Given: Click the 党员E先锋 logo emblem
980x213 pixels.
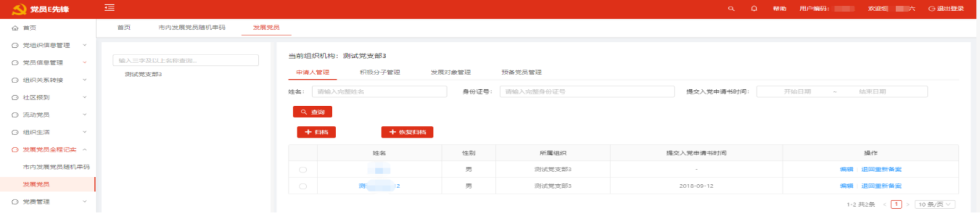Looking at the screenshot, I should [x=19, y=9].
